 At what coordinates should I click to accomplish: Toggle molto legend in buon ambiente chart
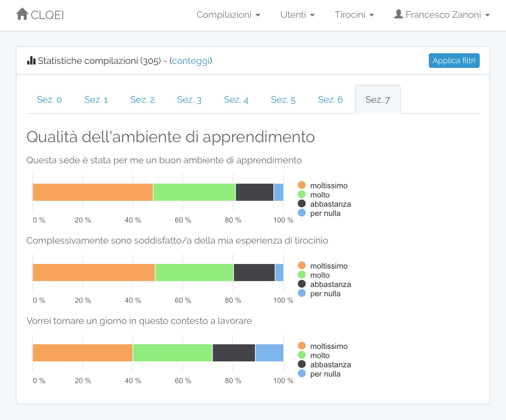tap(314, 195)
